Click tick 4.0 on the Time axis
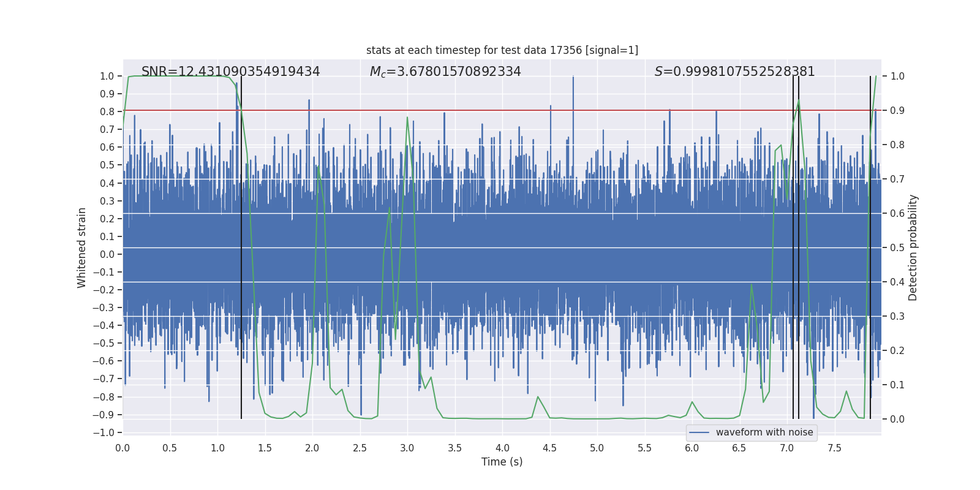980x490 pixels. click(502, 448)
